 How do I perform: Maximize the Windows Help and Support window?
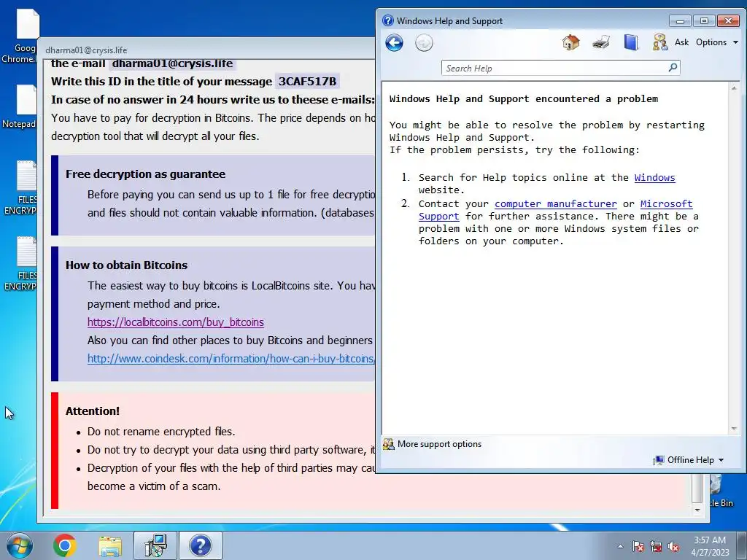click(704, 21)
